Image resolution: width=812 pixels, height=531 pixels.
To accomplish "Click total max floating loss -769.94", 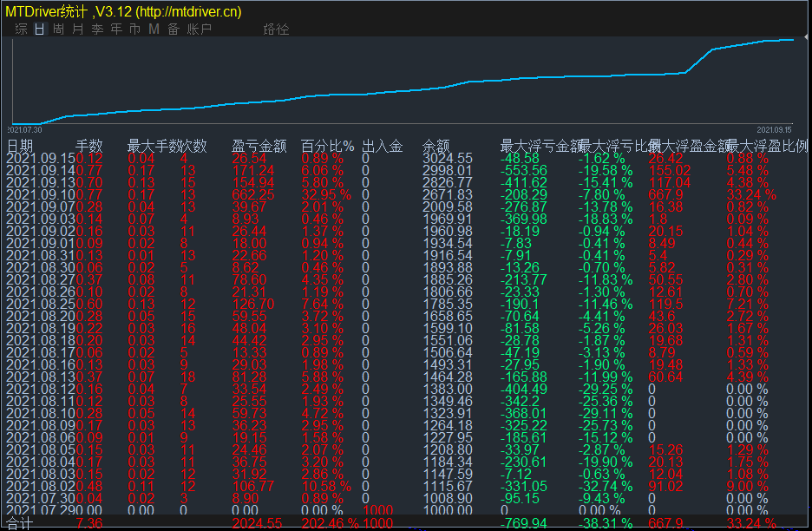I will (x=524, y=523).
